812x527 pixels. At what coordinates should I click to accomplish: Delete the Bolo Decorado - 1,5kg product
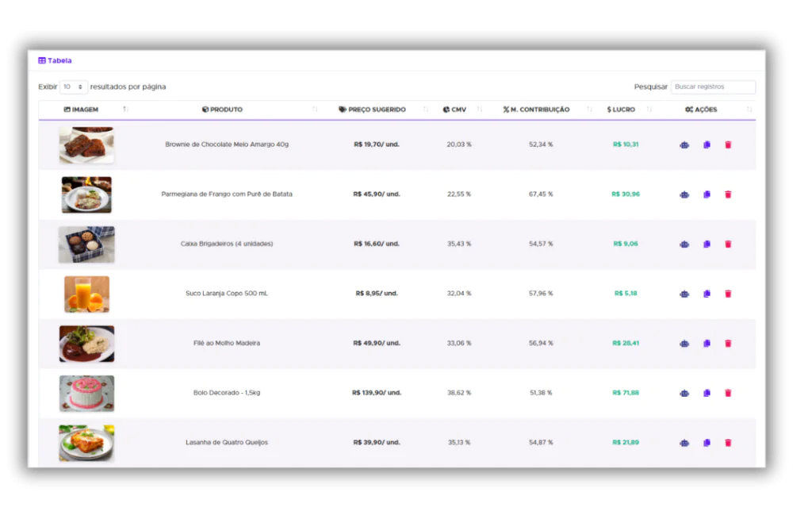[x=728, y=393]
